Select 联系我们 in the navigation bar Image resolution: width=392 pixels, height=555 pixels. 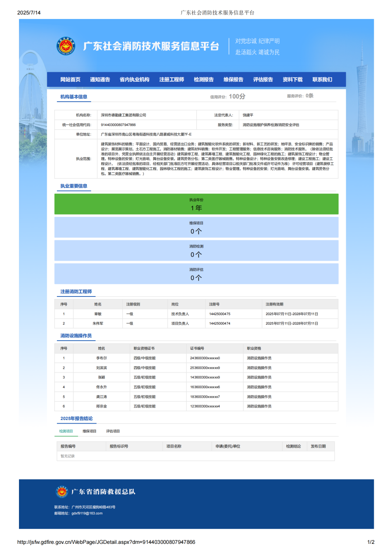coord(322,80)
